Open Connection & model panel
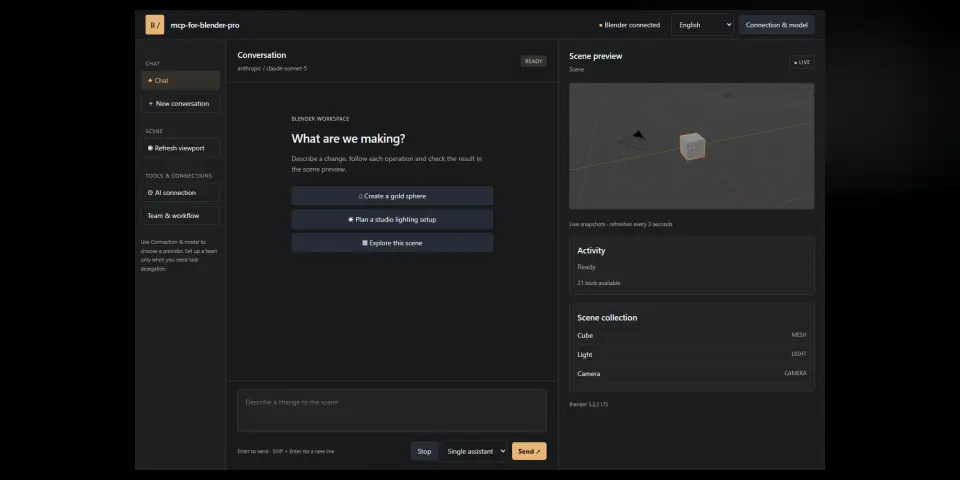 click(x=776, y=25)
